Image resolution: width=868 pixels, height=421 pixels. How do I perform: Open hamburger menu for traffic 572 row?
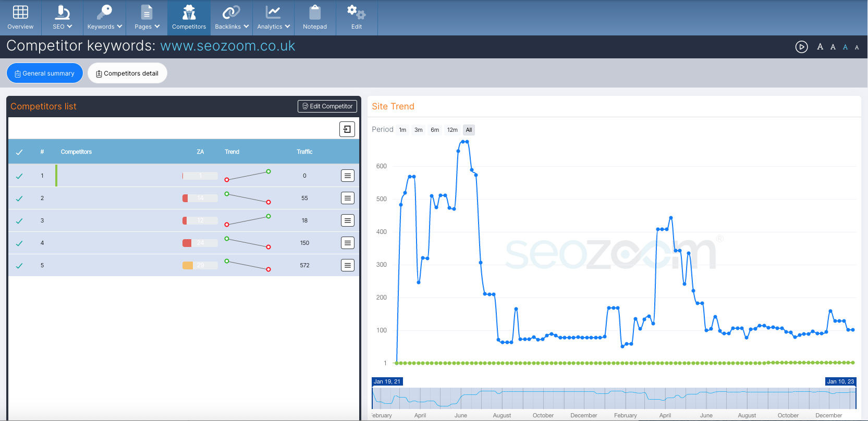[x=348, y=265]
